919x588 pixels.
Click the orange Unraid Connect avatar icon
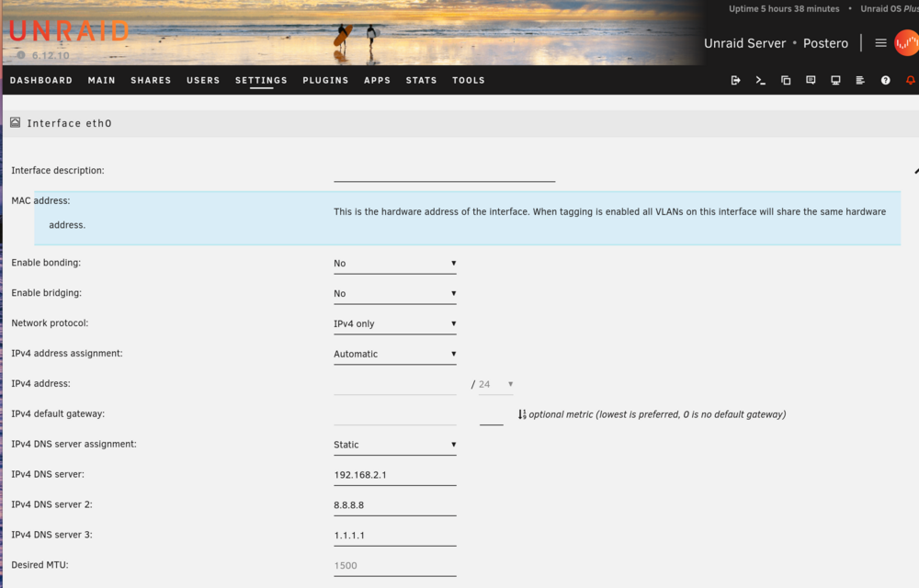click(907, 43)
